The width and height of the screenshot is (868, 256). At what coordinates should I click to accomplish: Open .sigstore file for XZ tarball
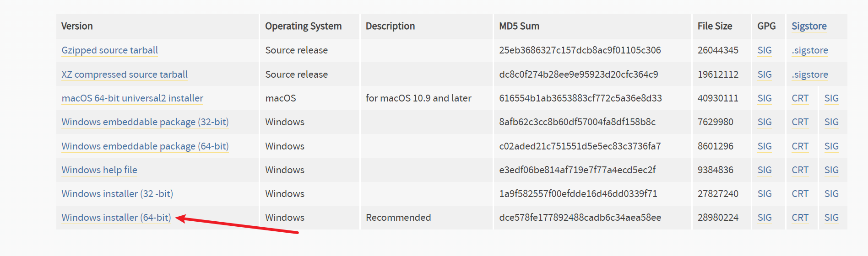pyautogui.click(x=810, y=75)
